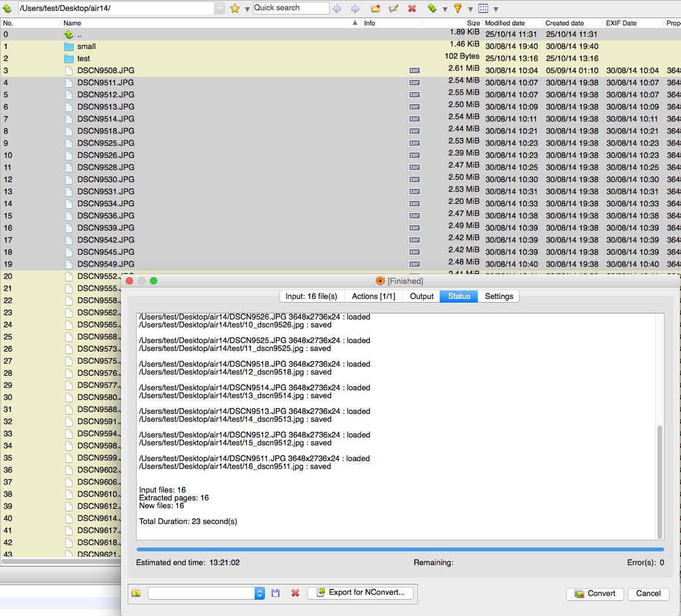Click the filter funnel icon
The height and width of the screenshot is (616, 681).
(x=457, y=8)
